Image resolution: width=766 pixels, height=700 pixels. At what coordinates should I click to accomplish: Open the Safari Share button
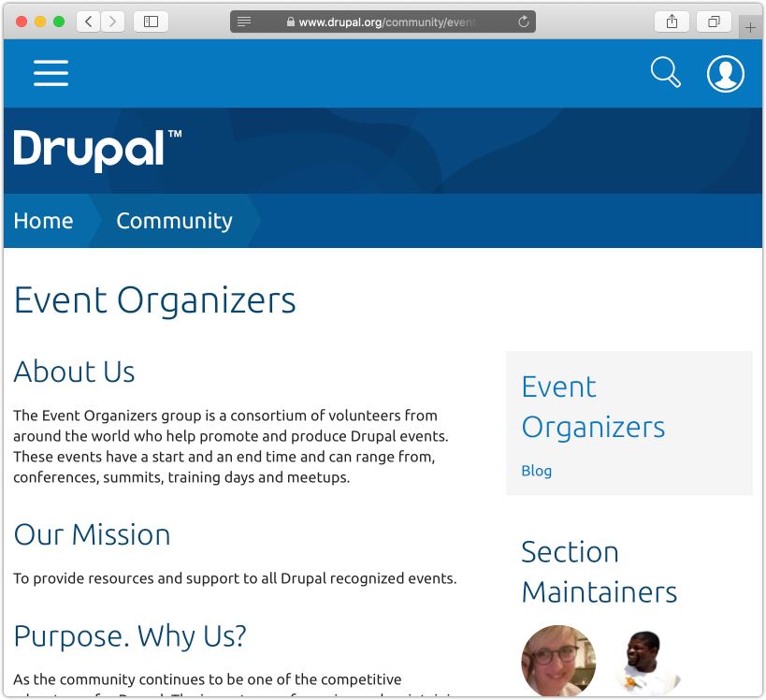click(x=672, y=22)
